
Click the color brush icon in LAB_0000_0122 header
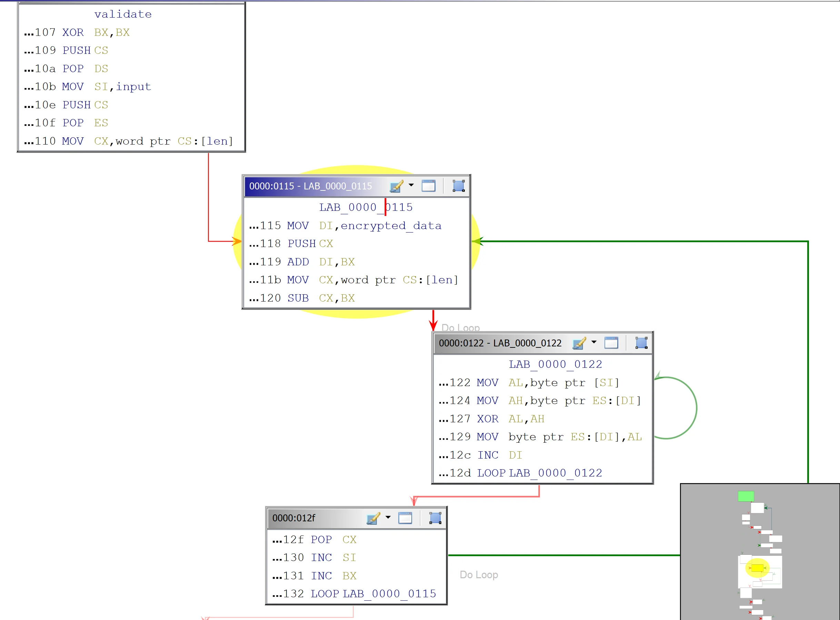tap(579, 343)
